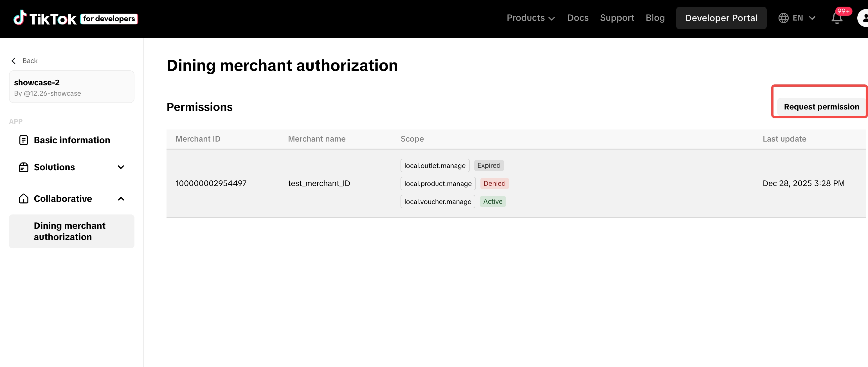The width and height of the screenshot is (868, 367).
Task: Expand the Solutions section chevron
Action: pyautogui.click(x=121, y=167)
